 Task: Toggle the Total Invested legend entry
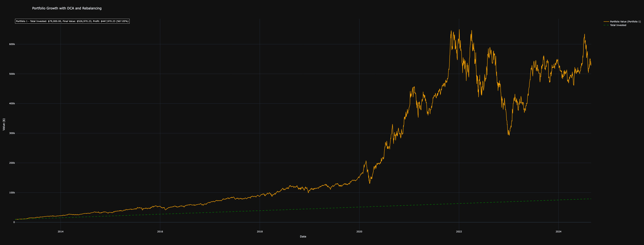618,25
